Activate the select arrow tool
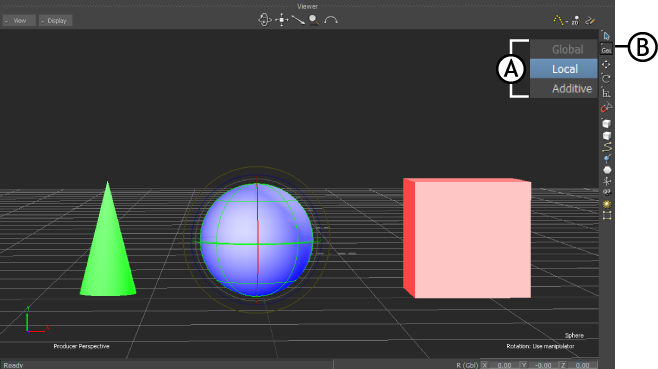Viewport: 658px width, 369px height. pyautogui.click(x=606, y=36)
